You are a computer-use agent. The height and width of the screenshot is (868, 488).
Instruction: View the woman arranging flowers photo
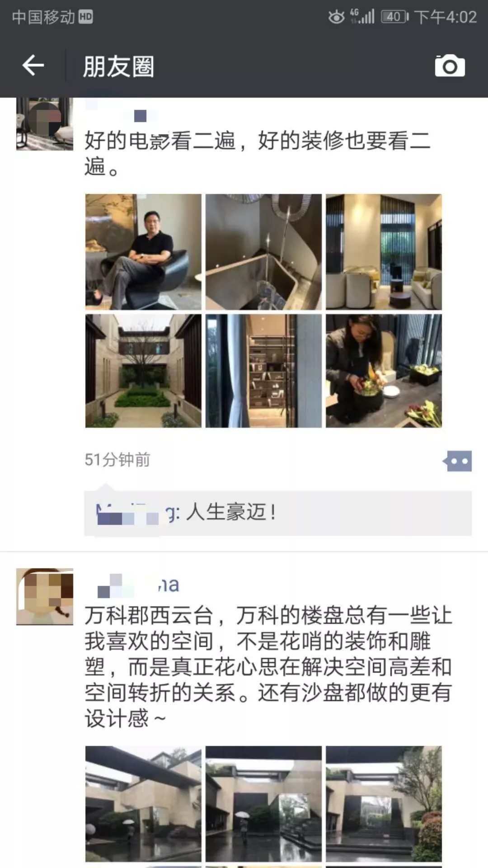[x=384, y=371]
